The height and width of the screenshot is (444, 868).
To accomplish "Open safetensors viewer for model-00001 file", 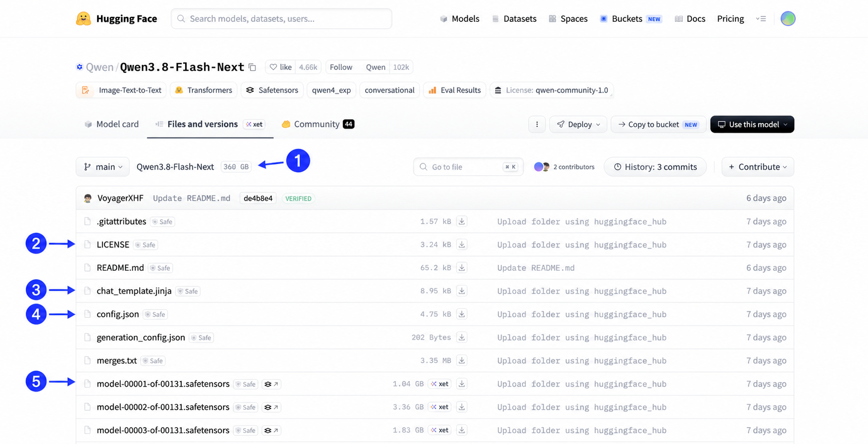I will [x=271, y=384].
